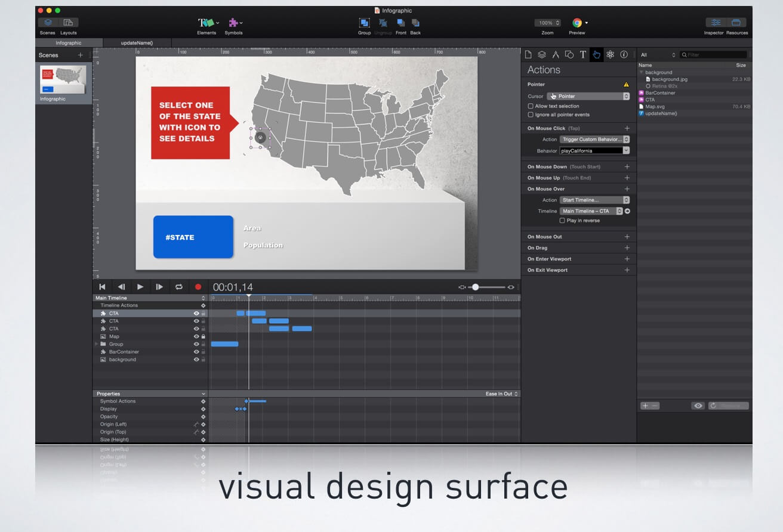
Task: Open the Symbols puzzle-piece menu
Action: 234,23
